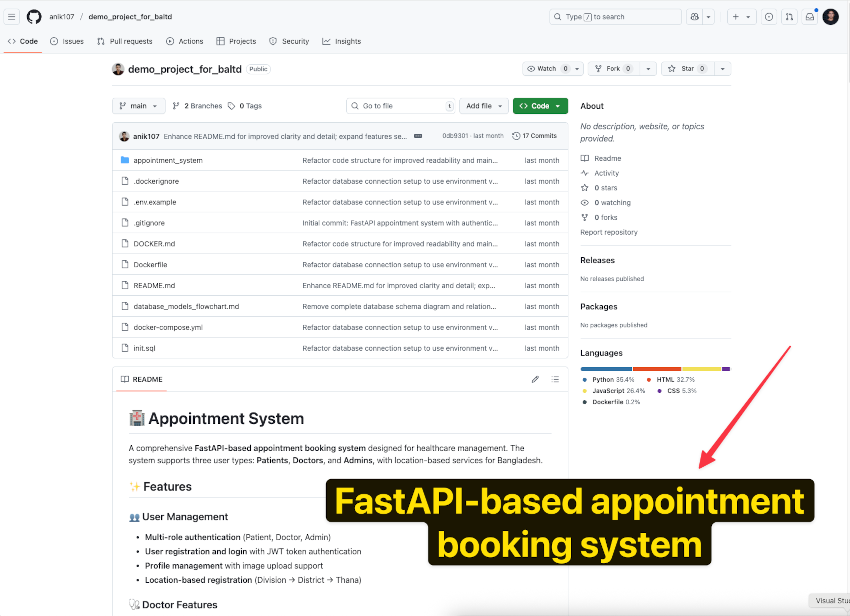This screenshot has height=616, width=850.
Task: Open the Actions tab
Action: click(x=184, y=41)
